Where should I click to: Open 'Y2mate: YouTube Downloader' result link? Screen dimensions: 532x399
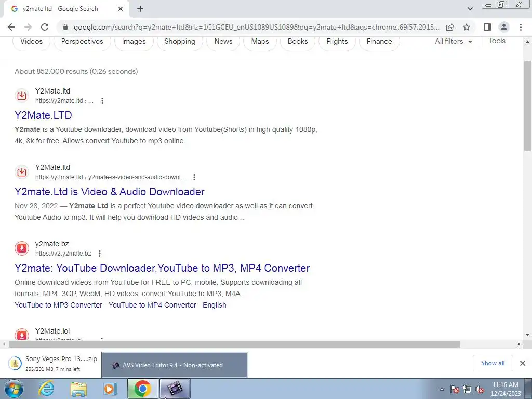click(162, 268)
